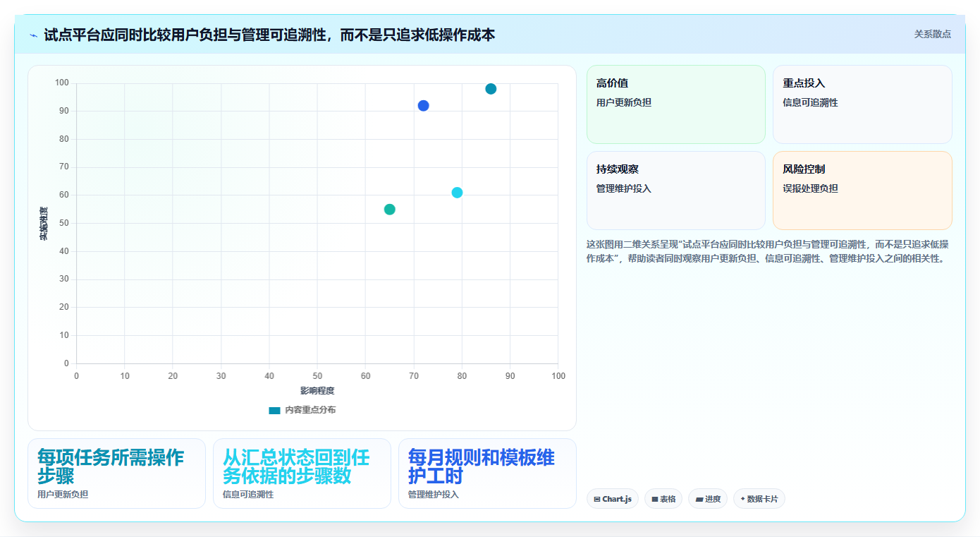Select the green data point near 55
Image resolution: width=980 pixels, height=537 pixels.
pos(389,210)
